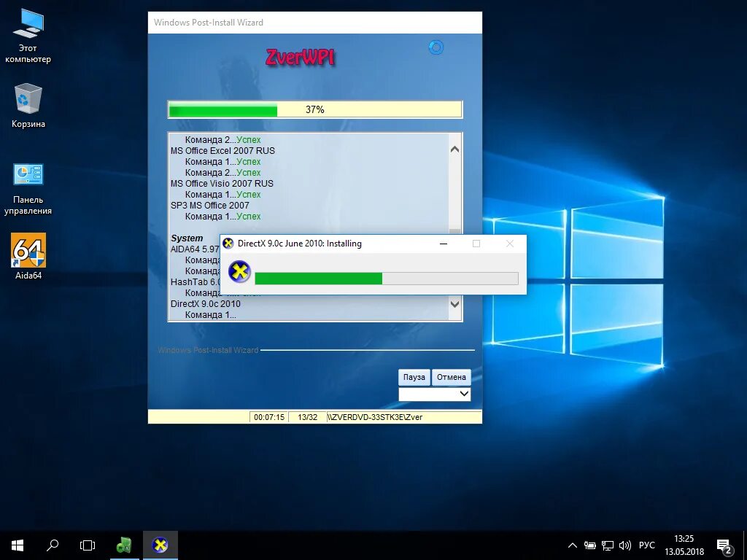Switch the РУС input language

point(646,545)
